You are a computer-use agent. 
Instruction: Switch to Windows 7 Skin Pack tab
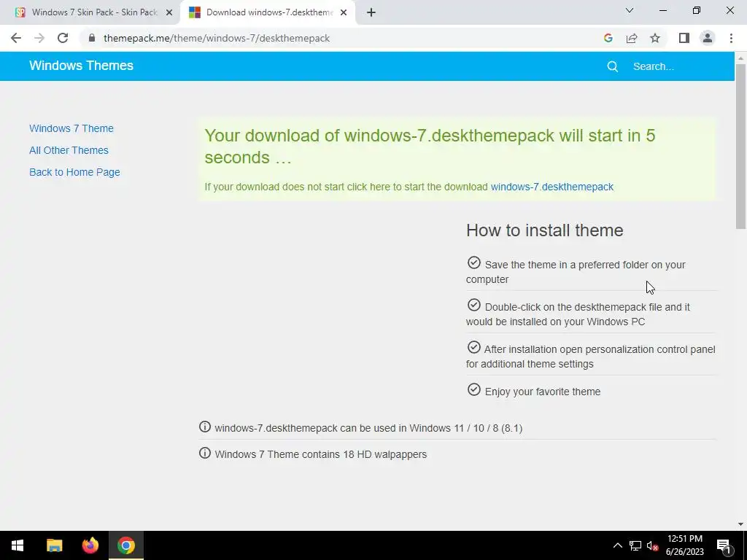[x=94, y=12]
